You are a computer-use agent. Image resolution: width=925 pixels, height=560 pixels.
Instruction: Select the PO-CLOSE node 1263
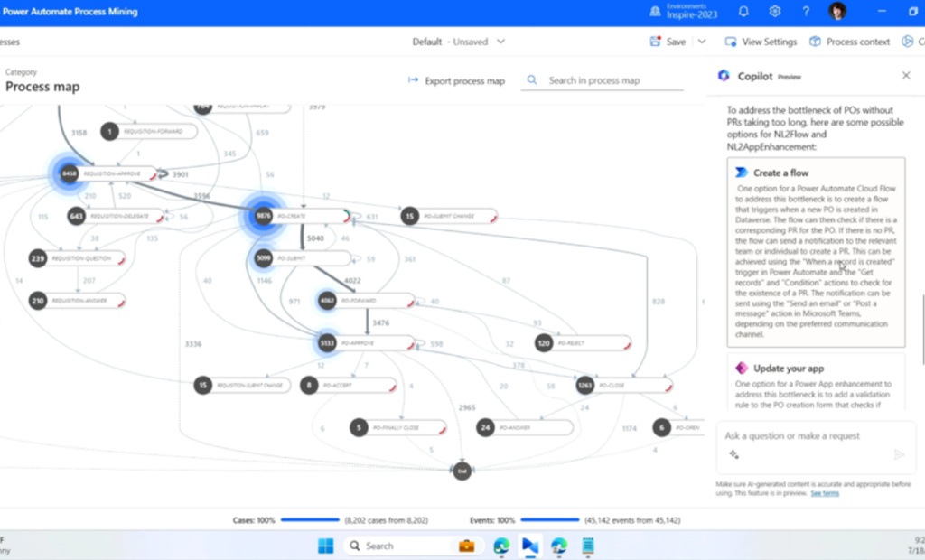624,386
